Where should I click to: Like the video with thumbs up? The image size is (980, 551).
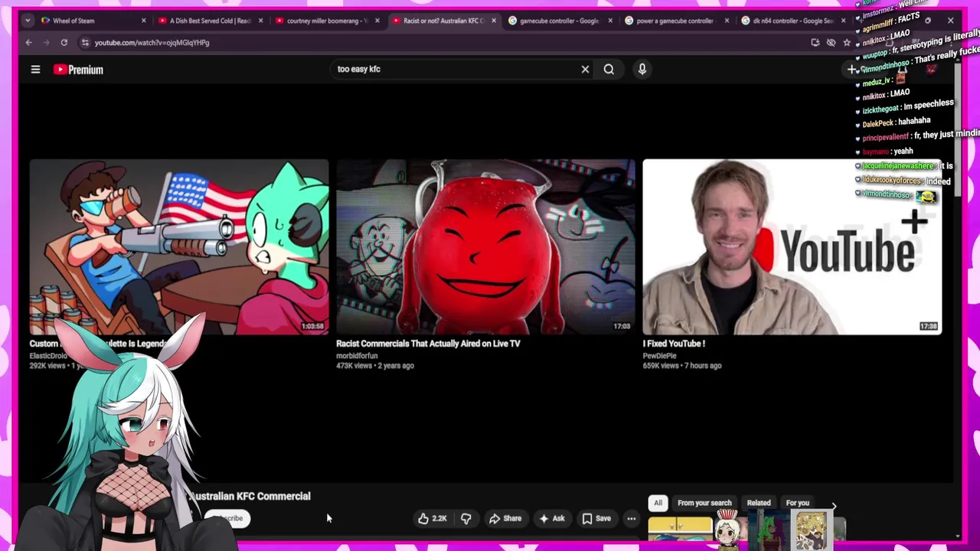click(433, 519)
